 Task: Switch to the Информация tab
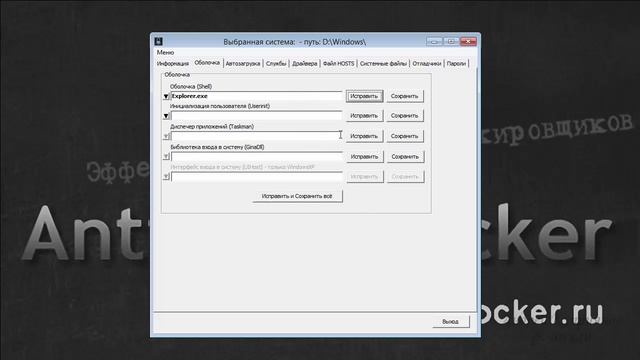click(173, 64)
